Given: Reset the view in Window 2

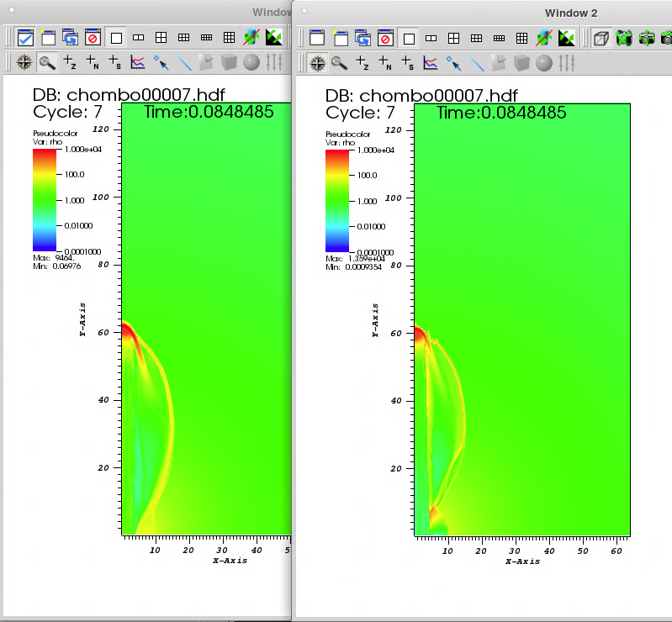Looking at the screenshot, I should 624,39.
